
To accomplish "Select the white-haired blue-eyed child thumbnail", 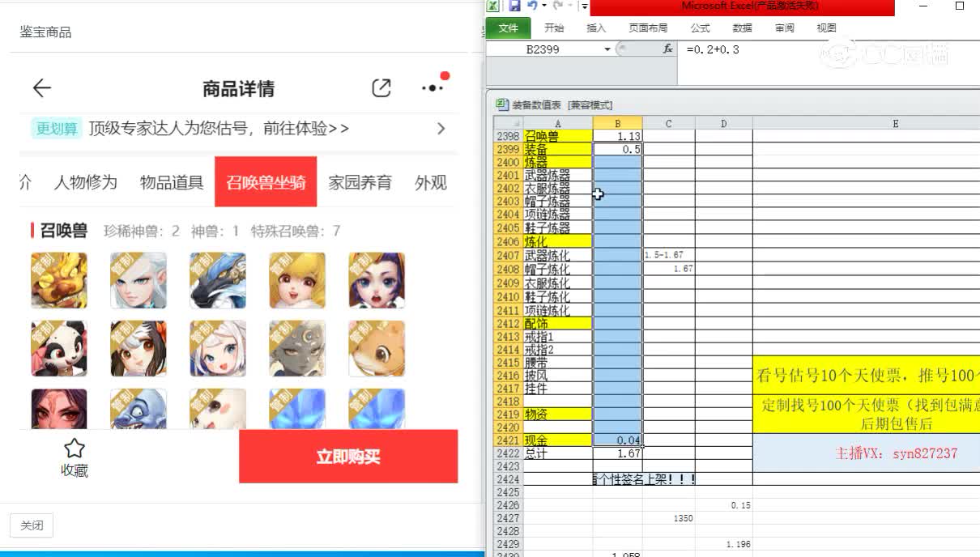I will [x=218, y=349].
